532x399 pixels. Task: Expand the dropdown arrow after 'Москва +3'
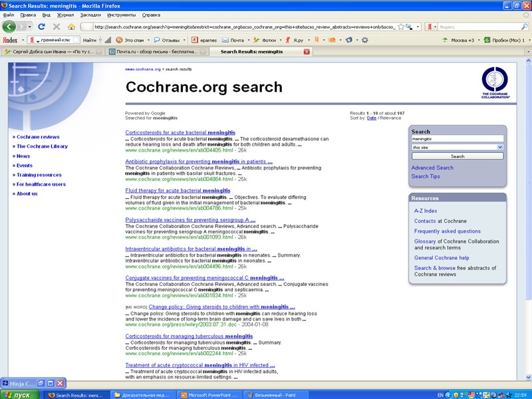point(479,40)
